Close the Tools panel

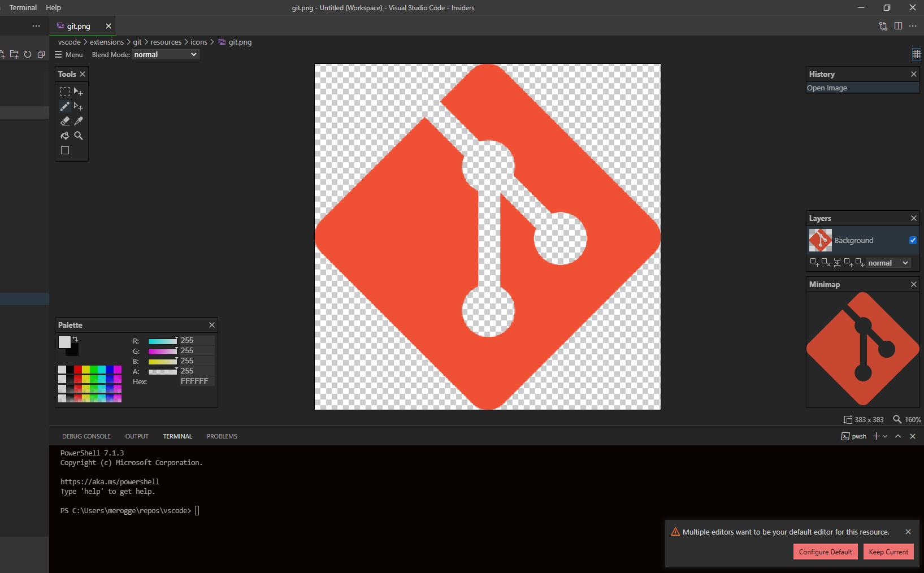(x=83, y=74)
